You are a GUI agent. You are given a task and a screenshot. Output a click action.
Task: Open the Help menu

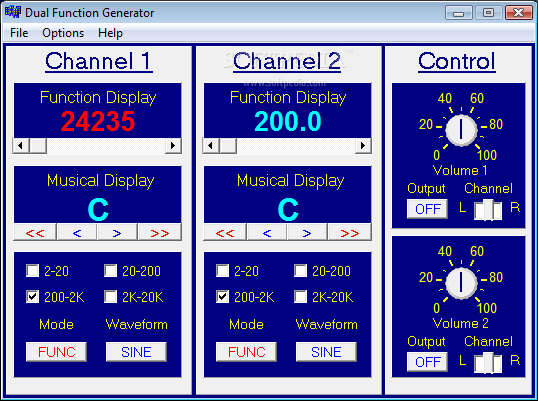[110, 33]
